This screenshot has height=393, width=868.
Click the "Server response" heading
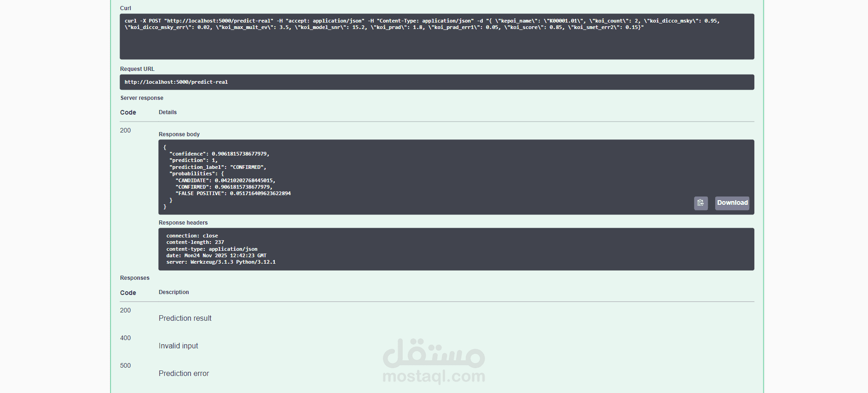click(x=142, y=98)
